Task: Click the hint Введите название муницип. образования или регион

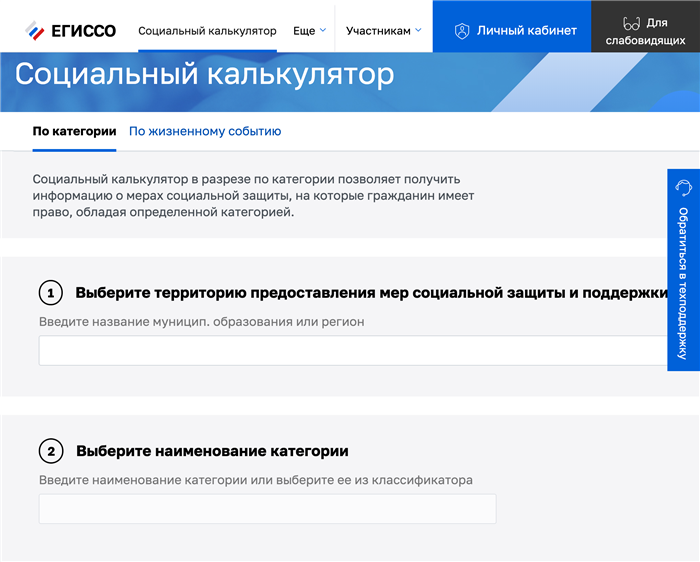Action: point(201,322)
